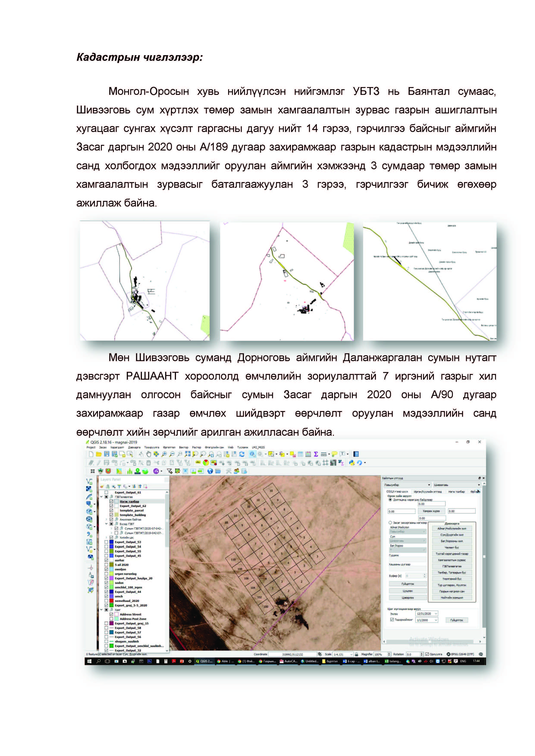535x756 pixels.
Task: Click the Add Raster Layer checkerboard icon
Action: tap(89, 489)
